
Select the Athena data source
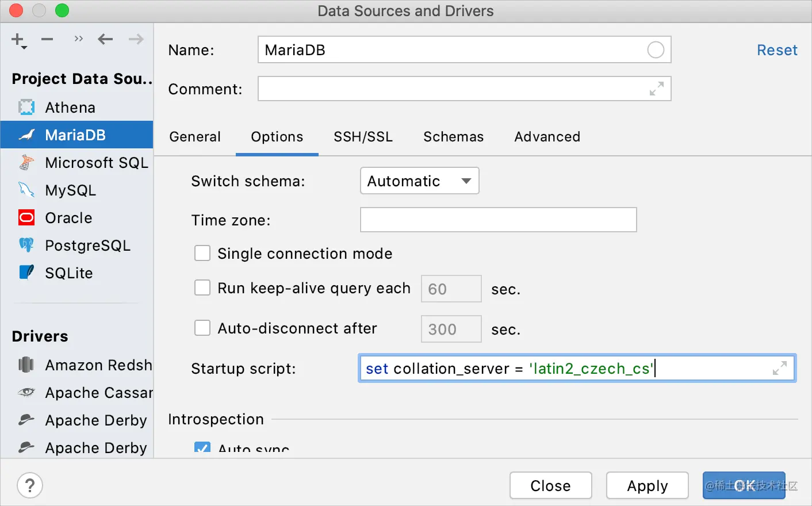tap(77, 108)
